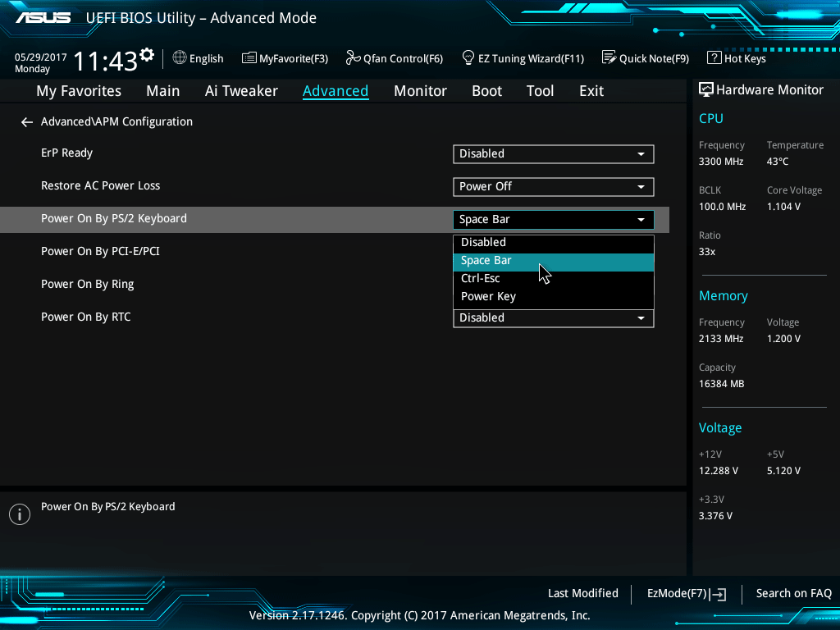This screenshot has width=840, height=630.
Task: Click the Ratio value 33x
Action: pos(706,252)
